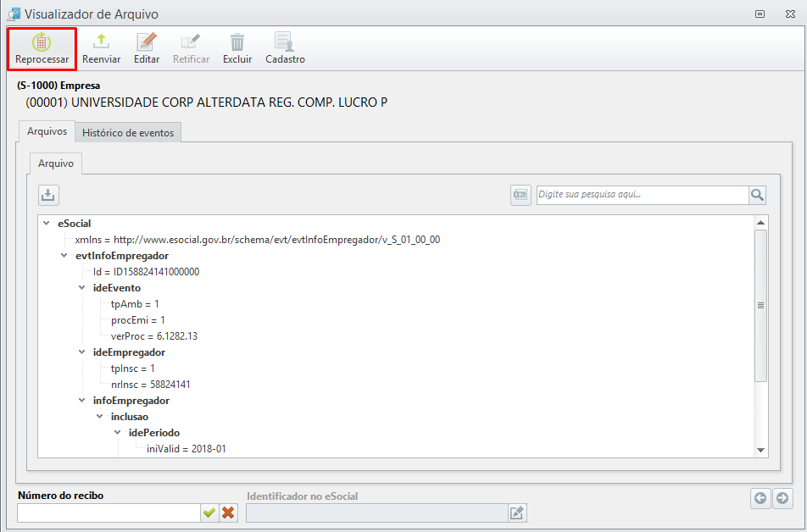Click the Reprocessar toolbar button
This screenshot has width=807, height=532.
[42, 49]
